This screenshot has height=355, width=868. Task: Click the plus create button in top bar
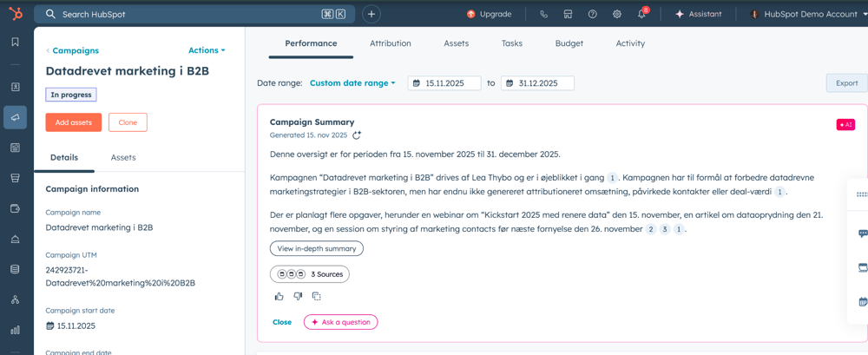372,15
